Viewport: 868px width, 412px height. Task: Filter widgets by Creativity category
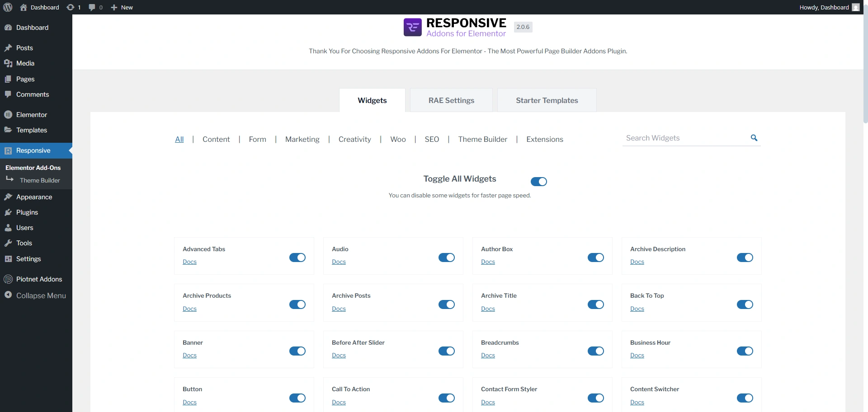pyautogui.click(x=355, y=139)
